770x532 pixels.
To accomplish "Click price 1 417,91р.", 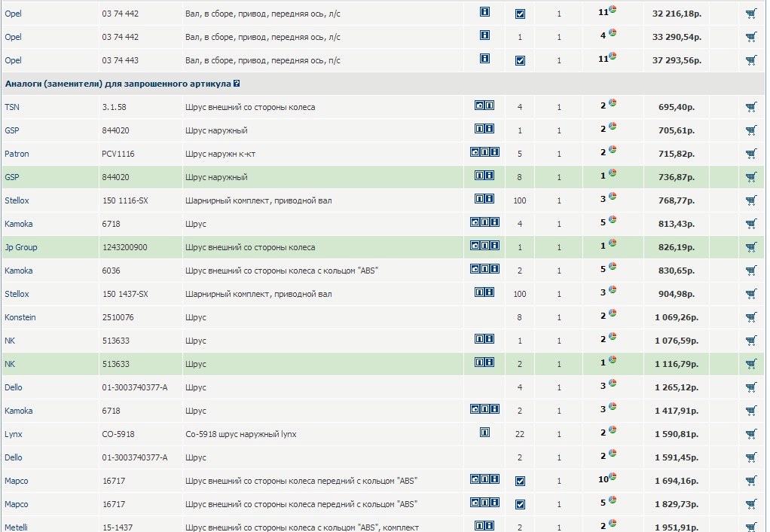I will click(677, 411).
